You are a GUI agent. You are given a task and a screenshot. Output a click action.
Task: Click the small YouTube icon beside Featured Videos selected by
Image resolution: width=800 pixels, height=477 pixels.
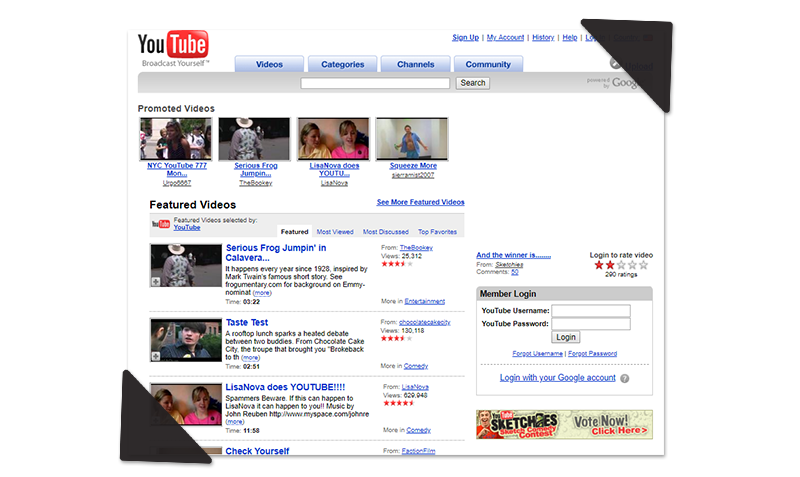point(161,224)
